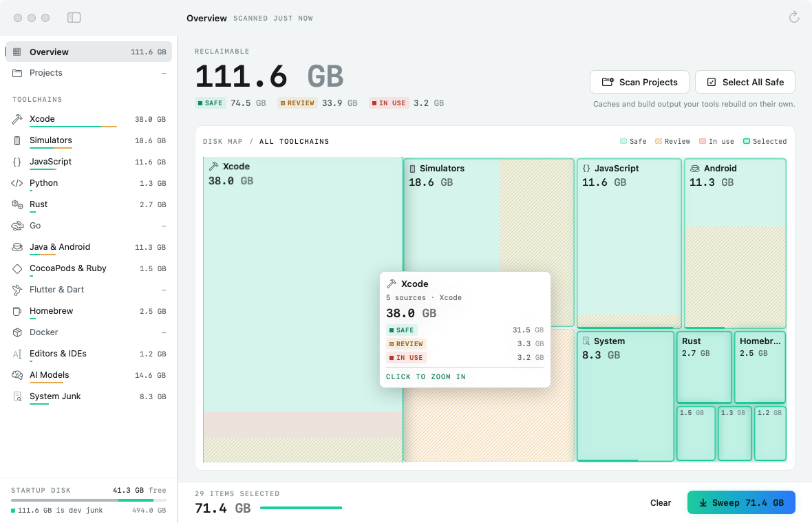Click the phone icon in Simulators treemap tile

413,169
